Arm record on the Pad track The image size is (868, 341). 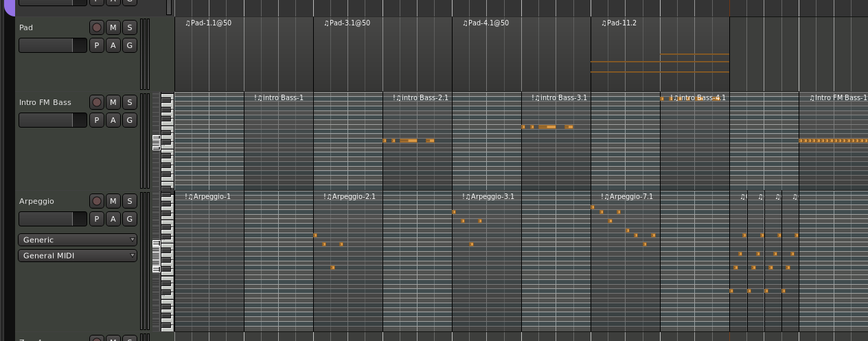(97, 27)
